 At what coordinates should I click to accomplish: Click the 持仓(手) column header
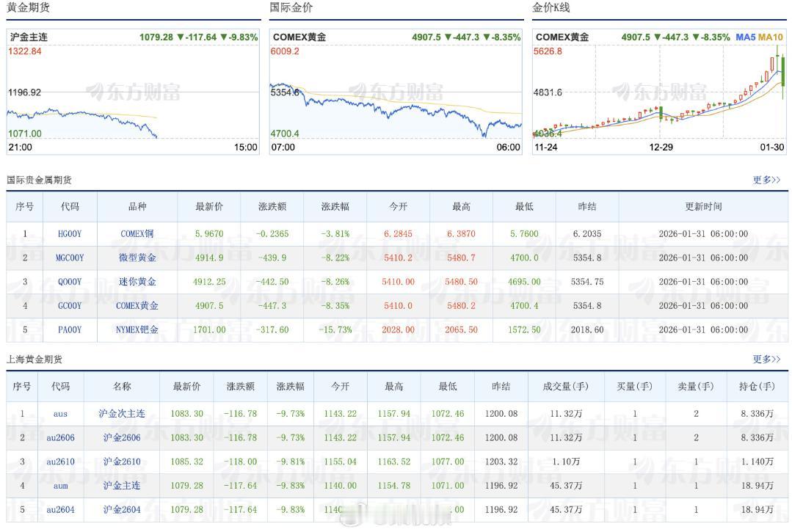tap(757, 386)
